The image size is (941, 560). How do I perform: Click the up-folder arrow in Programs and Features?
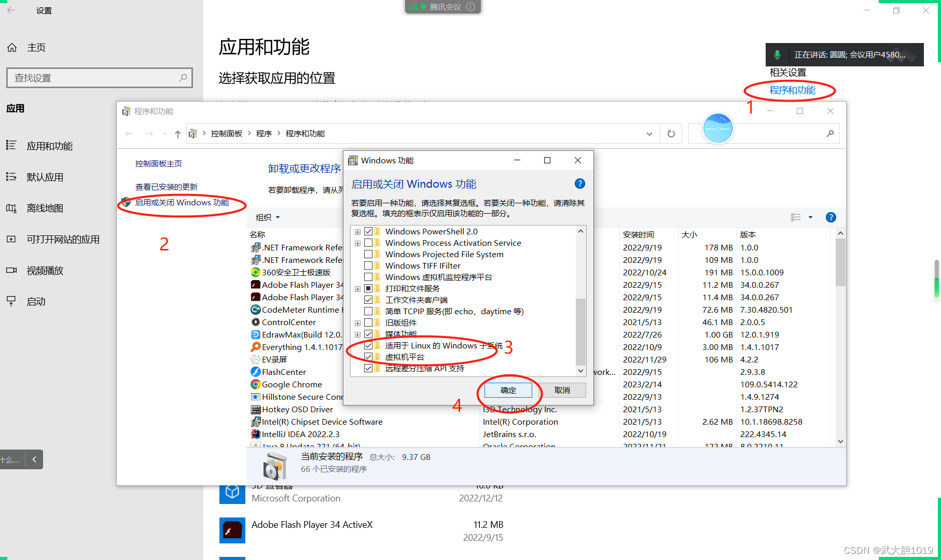click(x=178, y=134)
